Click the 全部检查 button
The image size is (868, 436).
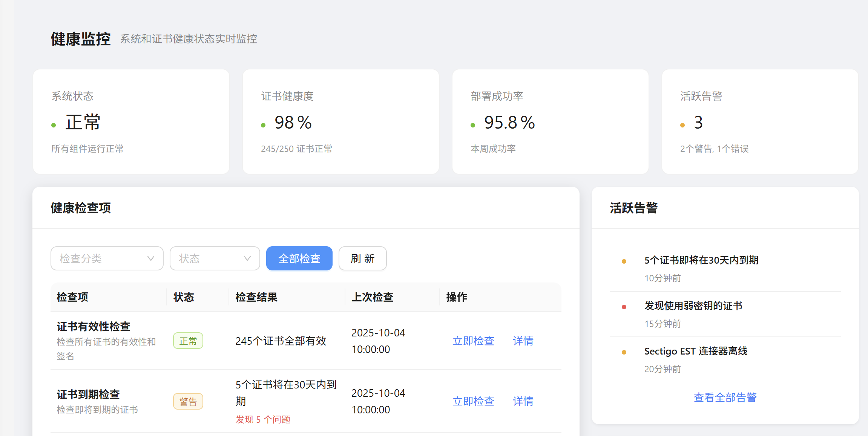click(x=299, y=258)
